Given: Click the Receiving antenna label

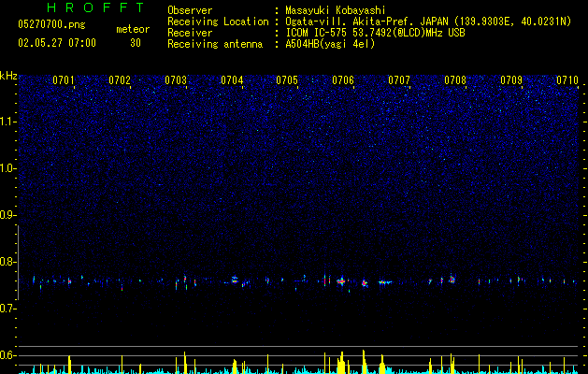Looking at the screenshot, I should coord(215,44).
